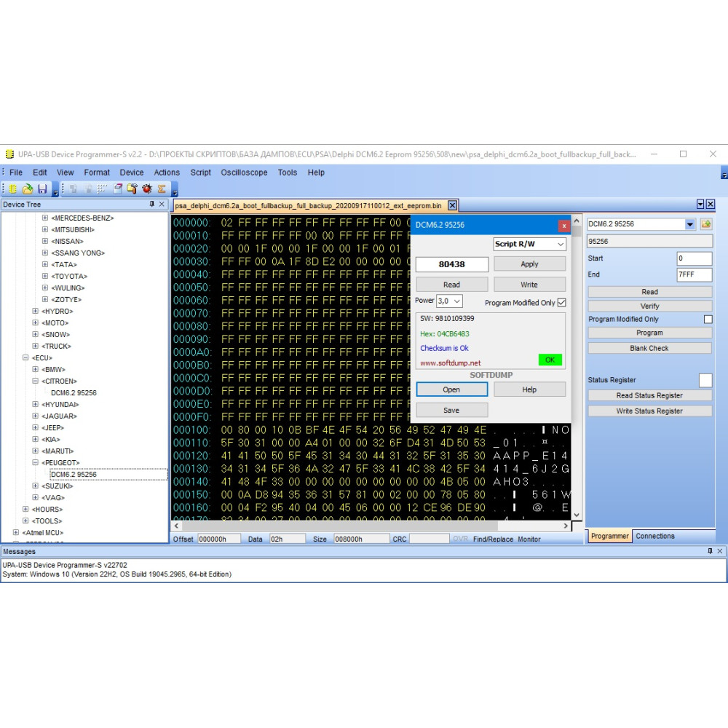
Task: Click the hammer and folder toolbar icon
Action: (132, 189)
